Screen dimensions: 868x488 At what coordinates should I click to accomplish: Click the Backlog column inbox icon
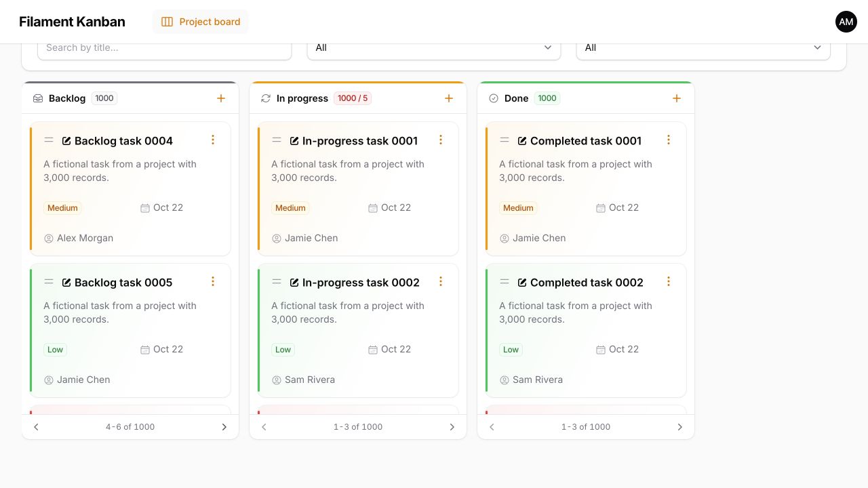point(38,98)
